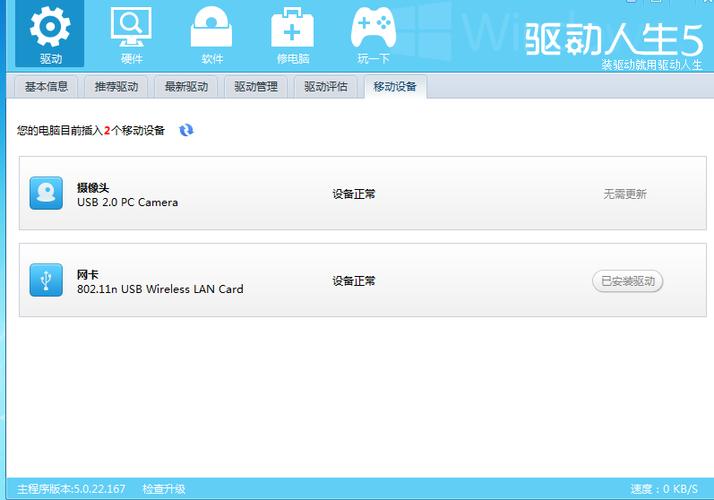The width and height of the screenshot is (714, 500).
Task: Click 设备正常 status in the 摄像头 row
Action: point(354,194)
